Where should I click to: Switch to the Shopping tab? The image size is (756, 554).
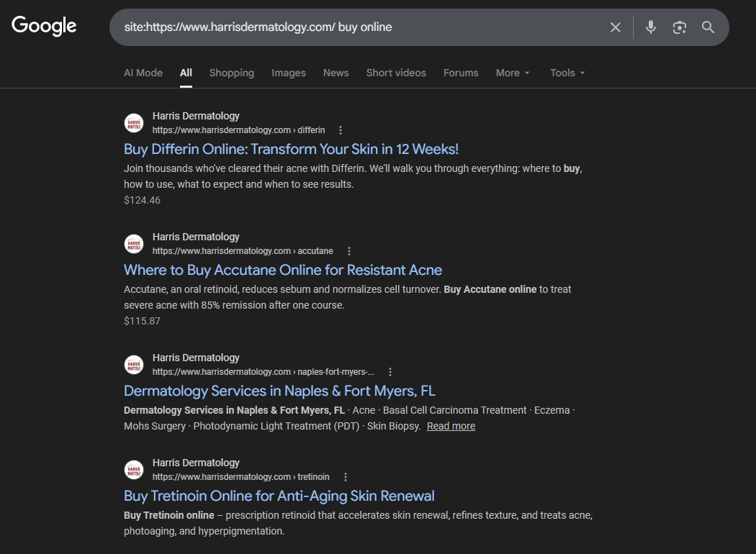point(231,73)
